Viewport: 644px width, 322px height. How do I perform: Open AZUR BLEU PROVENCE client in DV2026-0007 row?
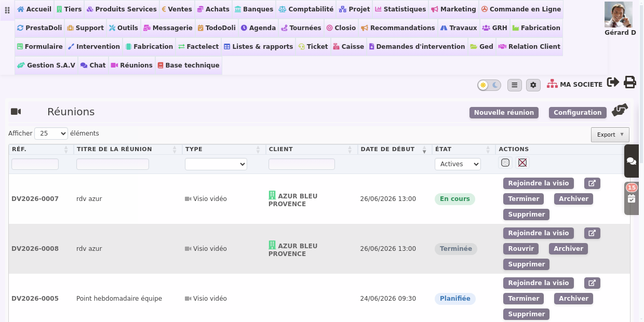tap(293, 199)
